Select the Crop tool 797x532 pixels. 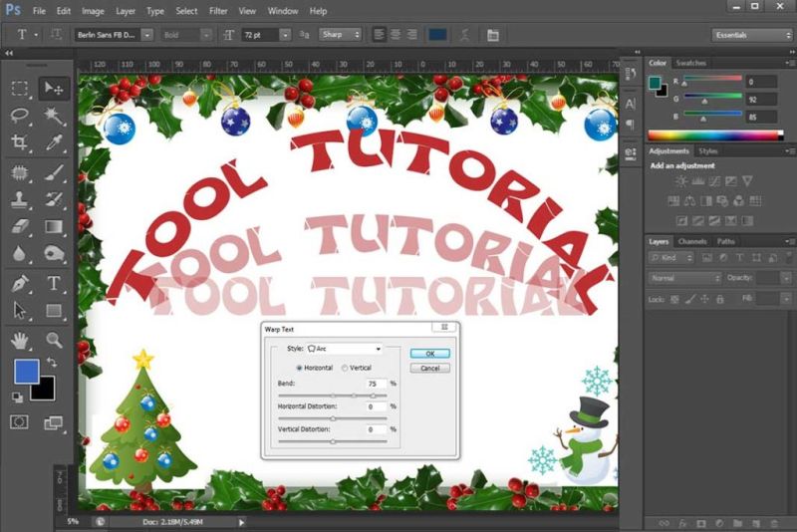click(19, 141)
